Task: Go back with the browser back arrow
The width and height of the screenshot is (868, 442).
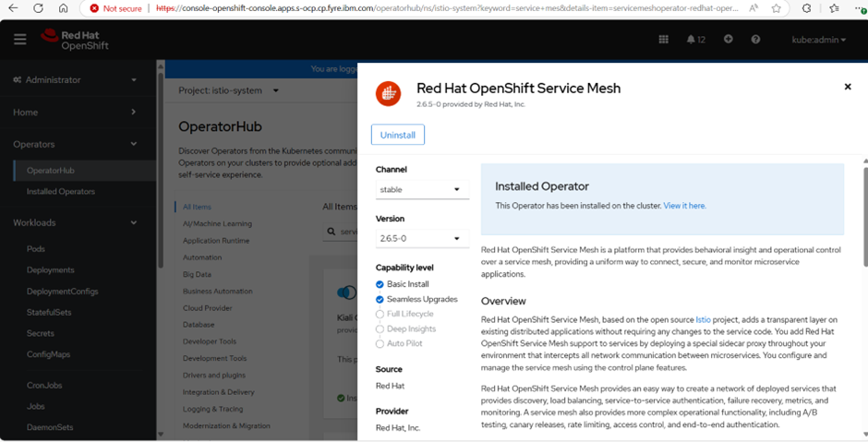Action: (13, 8)
